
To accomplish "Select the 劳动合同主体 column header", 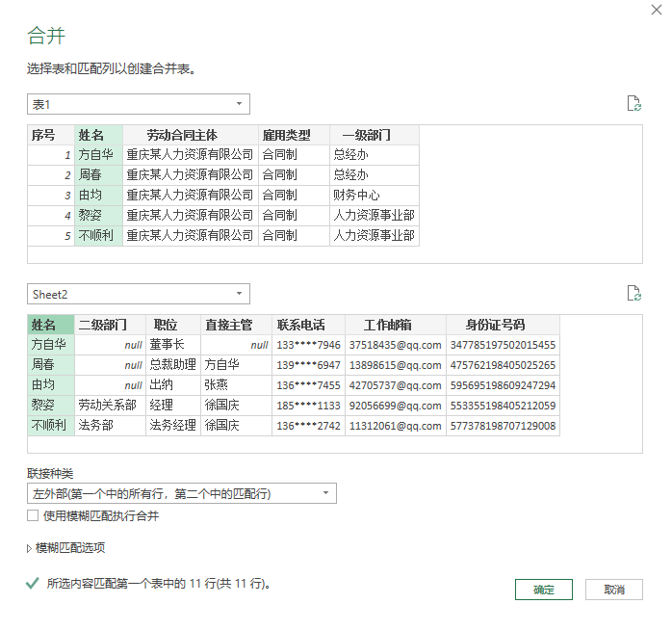I will tap(191, 135).
